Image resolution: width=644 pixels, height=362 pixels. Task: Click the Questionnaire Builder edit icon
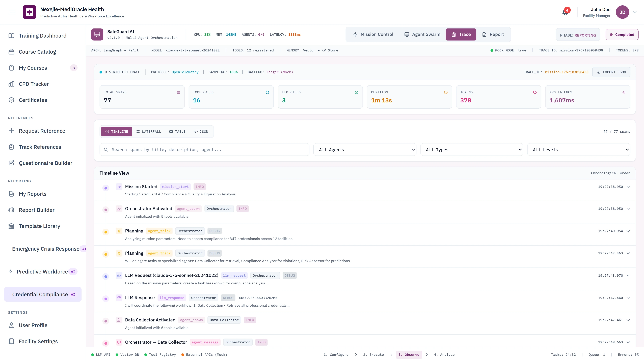pos(12,163)
